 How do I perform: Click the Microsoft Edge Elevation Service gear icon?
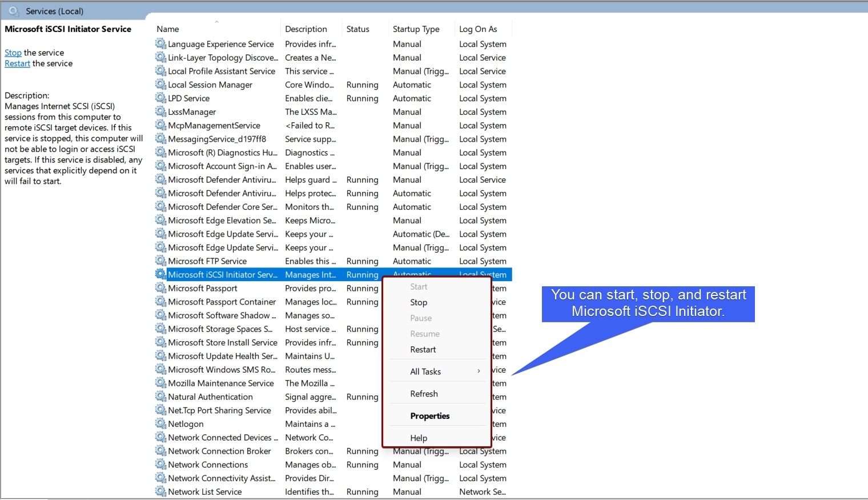(x=160, y=220)
